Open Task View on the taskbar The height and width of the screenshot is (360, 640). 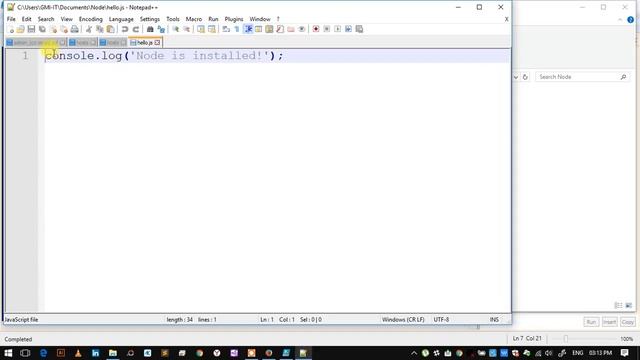click(25, 353)
